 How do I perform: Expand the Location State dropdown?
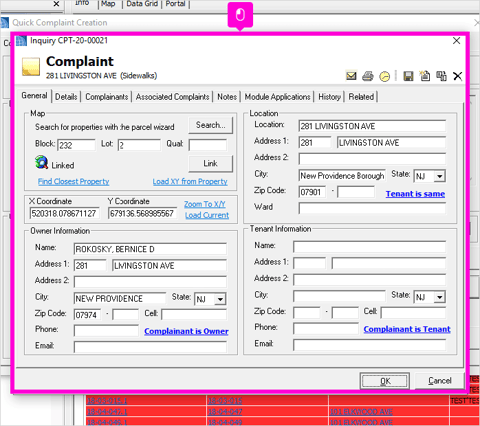click(x=440, y=176)
